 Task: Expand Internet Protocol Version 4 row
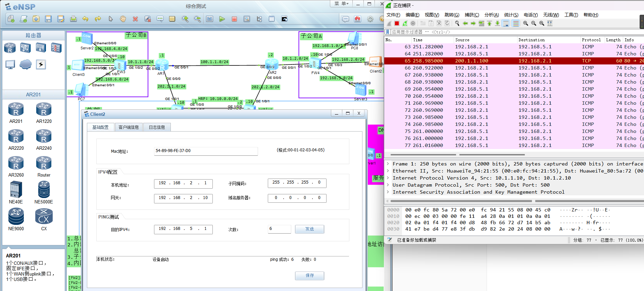pos(388,178)
